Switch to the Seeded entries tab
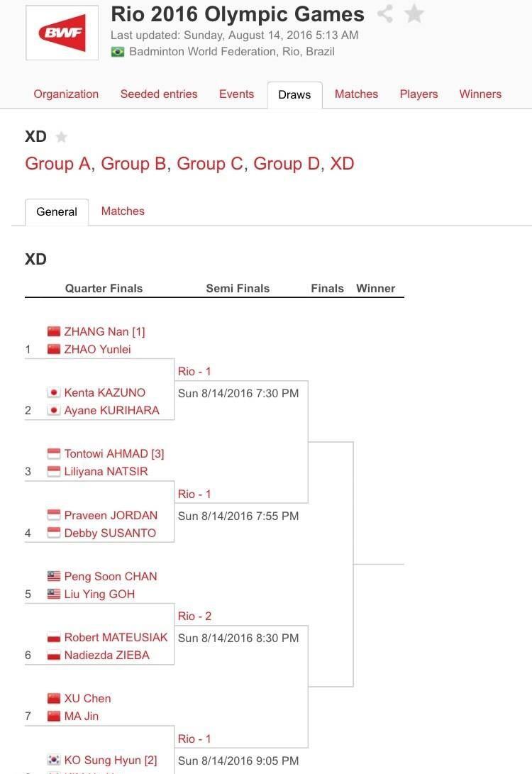This screenshot has height=774, width=532. click(x=159, y=94)
